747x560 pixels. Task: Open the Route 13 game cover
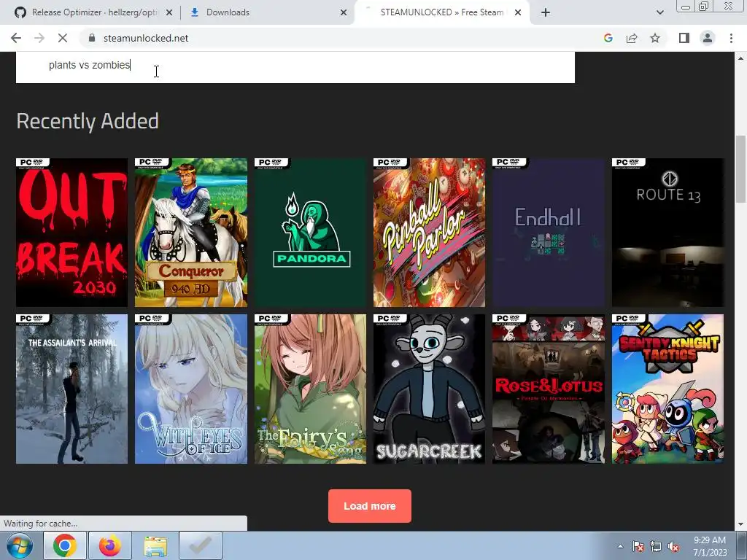click(667, 233)
